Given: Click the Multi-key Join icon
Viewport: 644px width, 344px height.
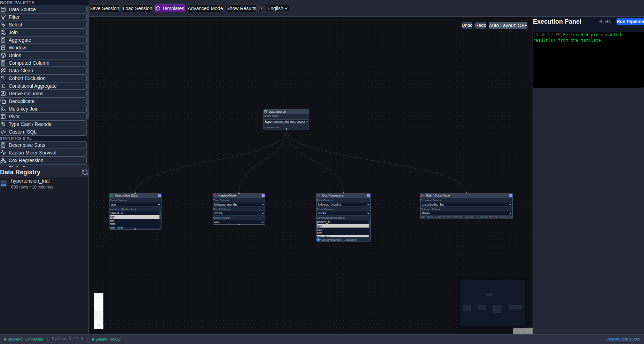Looking at the screenshot, I should (x=3, y=109).
